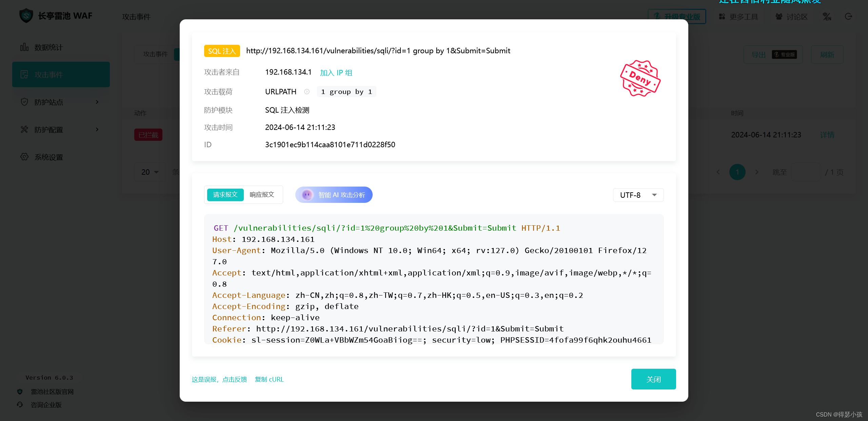Open the 讨论区 header menu
Screen dimensions: 868x421
[x=792, y=17]
